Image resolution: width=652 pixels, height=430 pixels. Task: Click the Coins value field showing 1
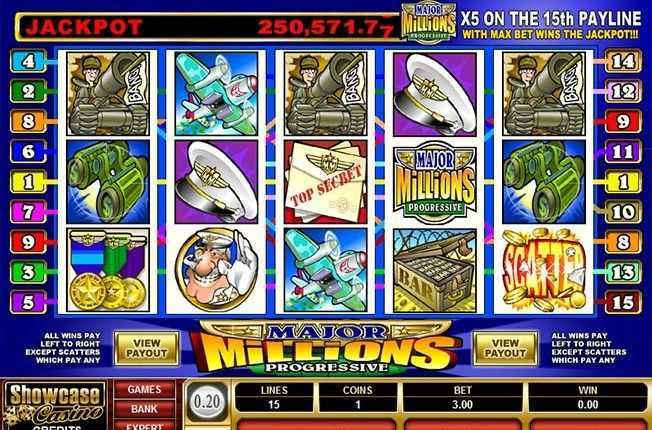[x=358, y=405]
